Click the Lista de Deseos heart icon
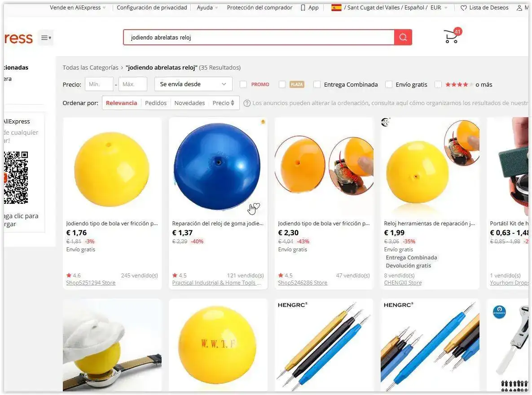The height and width of the screenshot is (395, 532). click(x=463, y=8)
